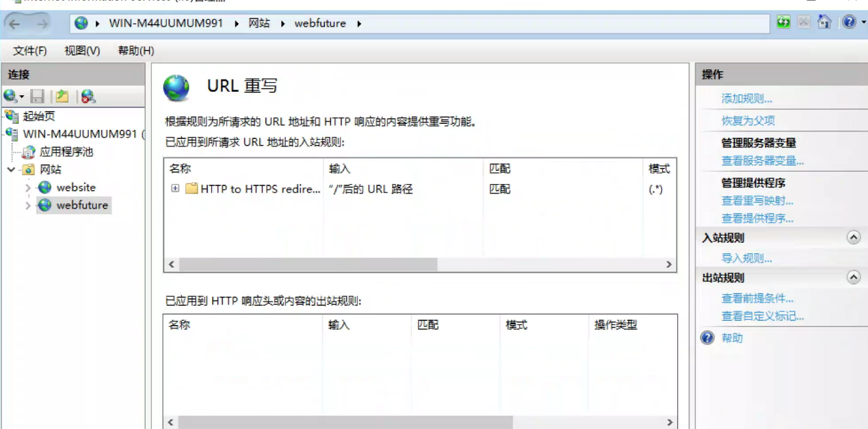Select 应用程序池 in the connections tree
The image size is (868, 429).
point(66,152)
